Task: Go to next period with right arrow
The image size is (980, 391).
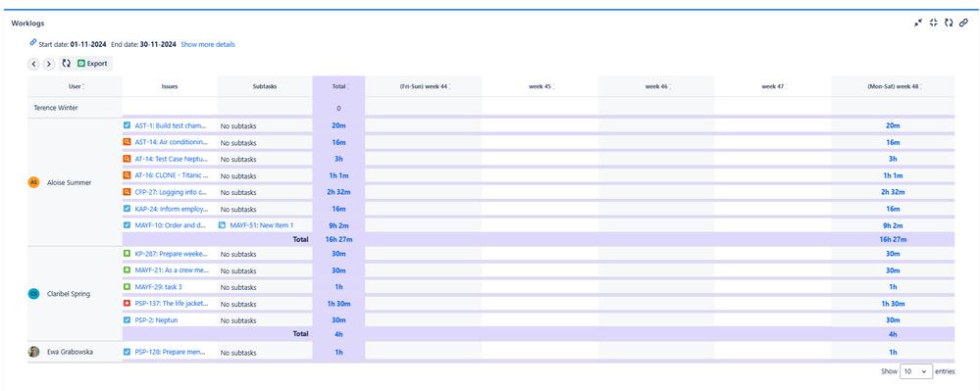Action: (x=49, y=64)
